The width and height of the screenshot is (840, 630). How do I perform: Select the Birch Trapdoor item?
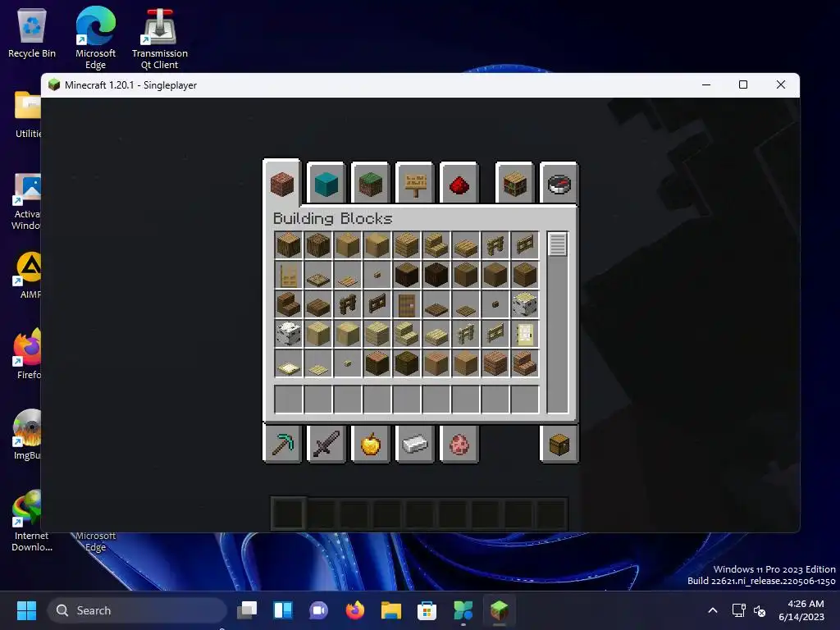(x=289, y=363)
